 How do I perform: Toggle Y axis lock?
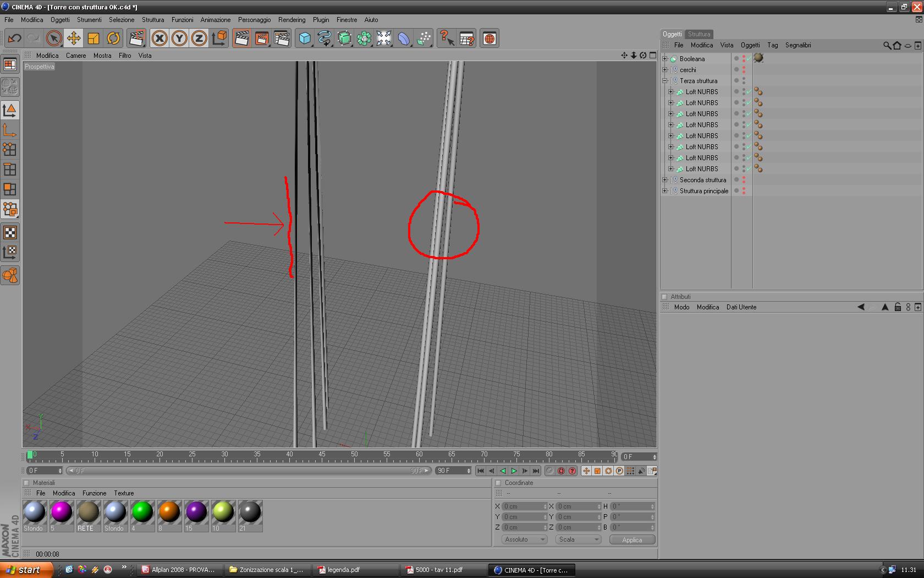coord(179,38)
